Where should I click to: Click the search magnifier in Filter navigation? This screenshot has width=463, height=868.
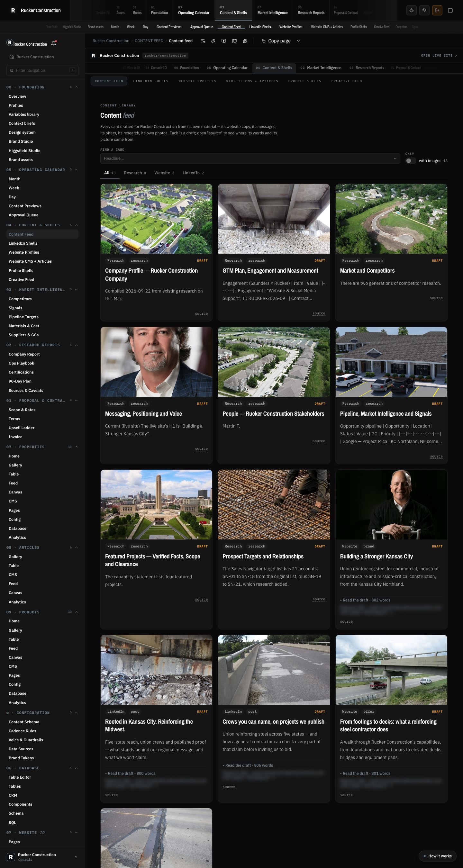pos(12,70)
